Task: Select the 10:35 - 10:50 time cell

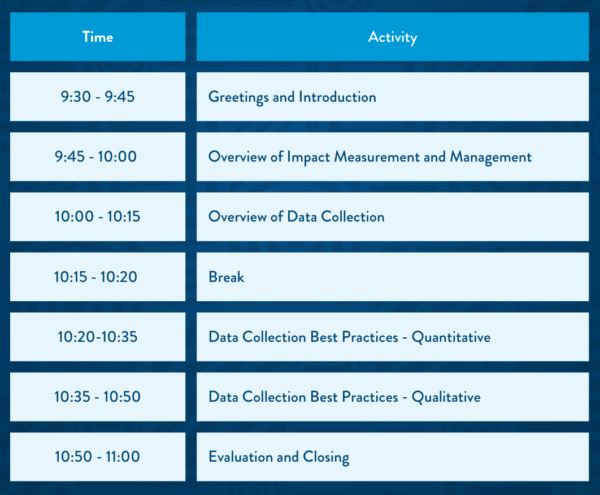Action: pos(98,397)
